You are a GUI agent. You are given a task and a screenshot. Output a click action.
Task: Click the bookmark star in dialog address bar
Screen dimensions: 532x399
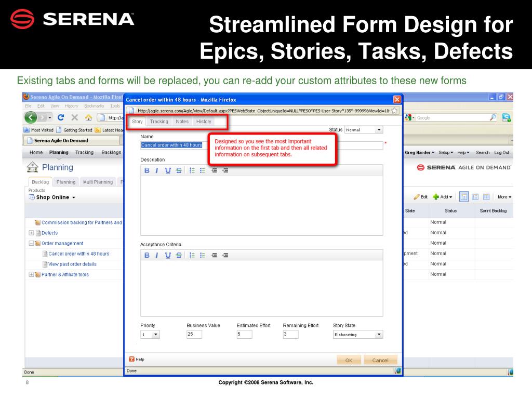coord(394,111)
